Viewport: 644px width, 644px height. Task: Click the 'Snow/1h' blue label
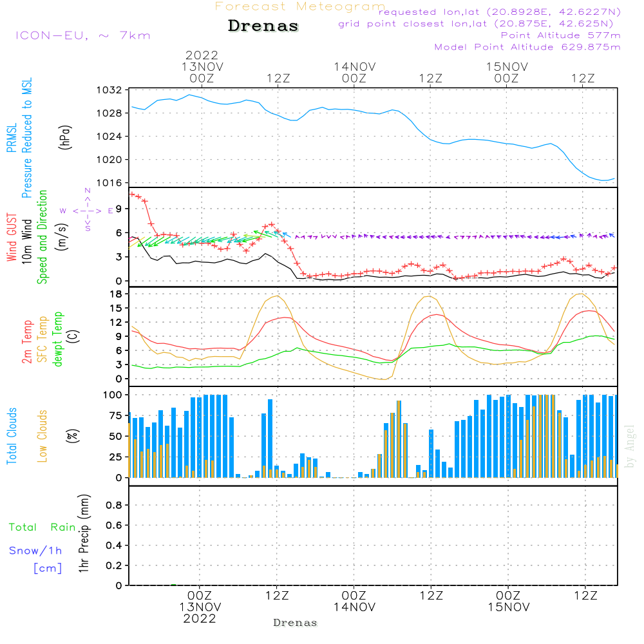click(35, 551)
